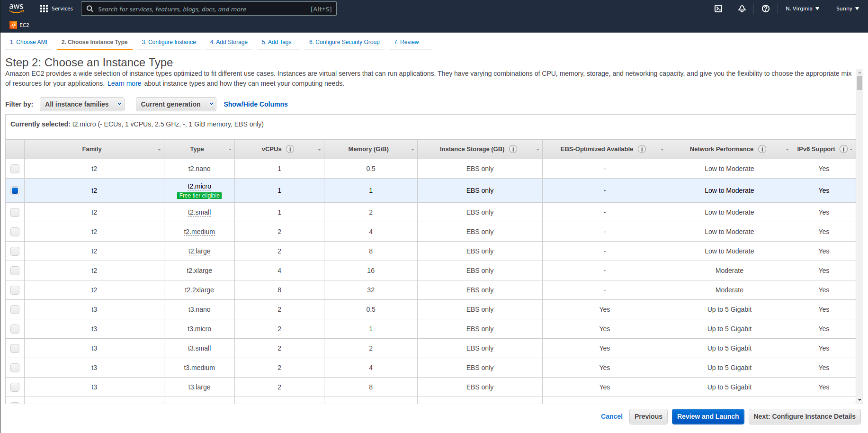View the vCPUs info tooltip icon
This screenshot has height=433, width=868.
(291, 149)
